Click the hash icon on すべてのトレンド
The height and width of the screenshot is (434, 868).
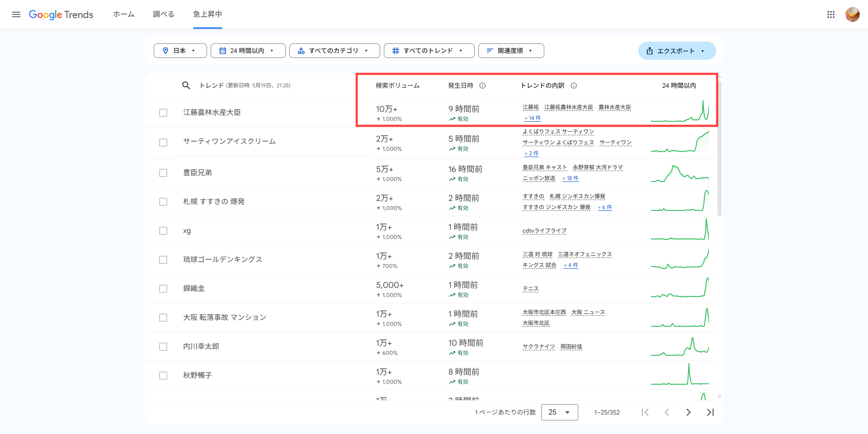[x=396, y=51]
